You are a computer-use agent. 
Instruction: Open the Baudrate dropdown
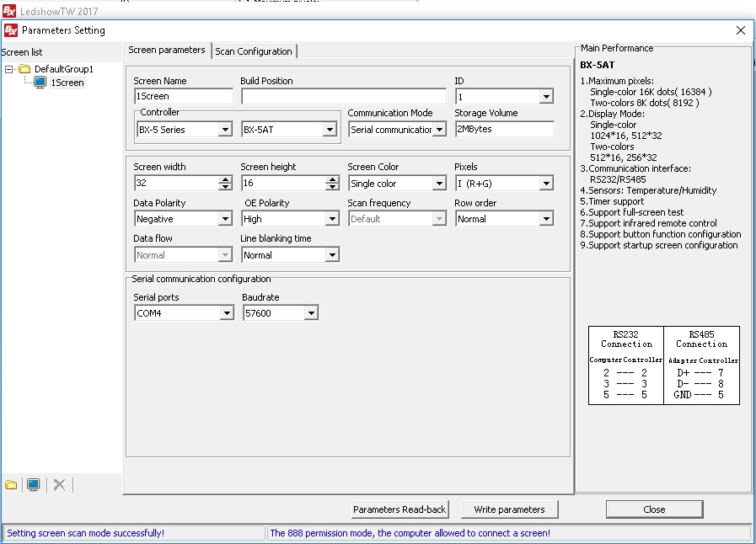click(x=311, y=313)
